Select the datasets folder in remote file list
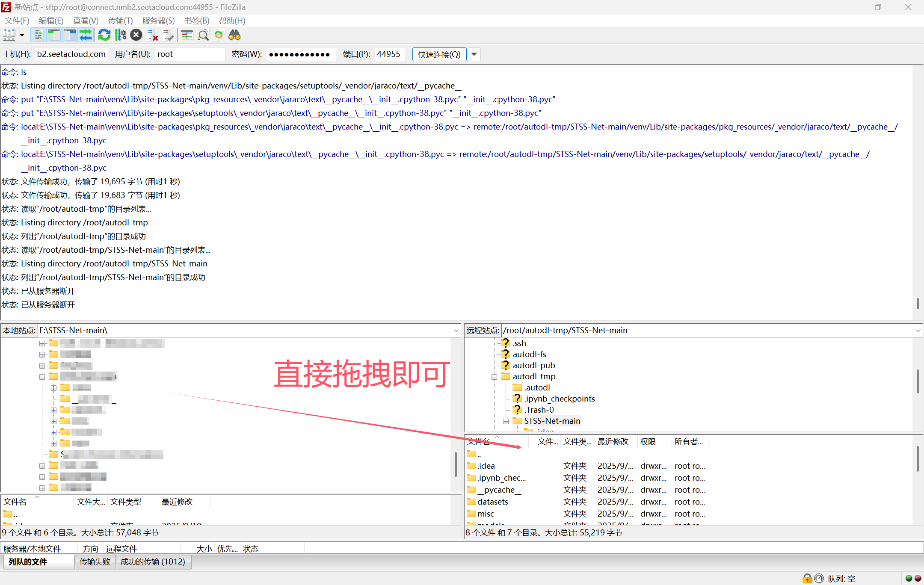Image resolution: width=924 pixels, height=585 pixels. pos(492,502)
